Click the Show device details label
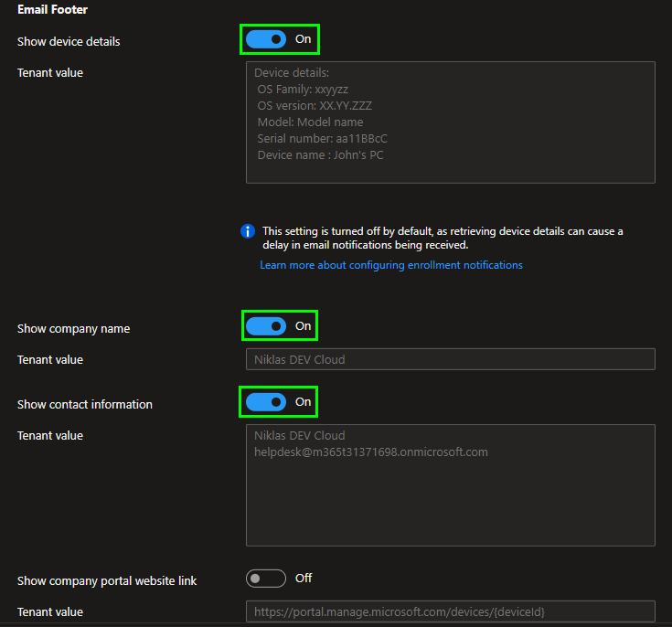This screenshot has width=672, height=627. tap(69, 41)
